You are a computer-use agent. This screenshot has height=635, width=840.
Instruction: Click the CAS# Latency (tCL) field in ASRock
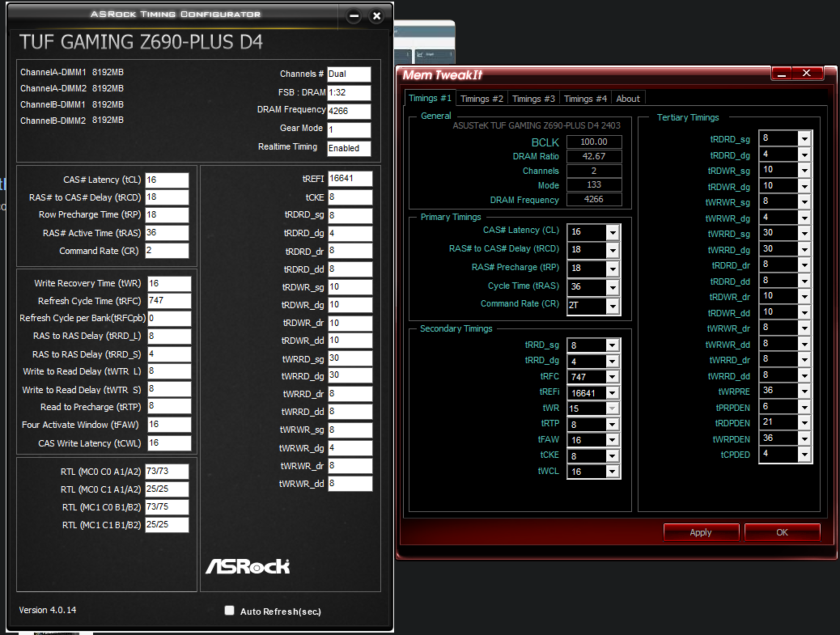[x=168, y=180]
